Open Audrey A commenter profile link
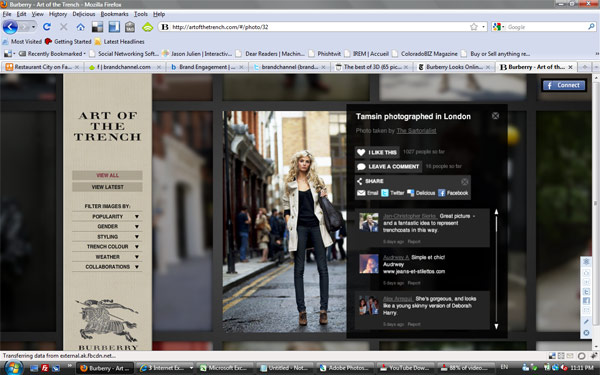This screenshot has width=600, height=375. pyautogui.click(x=396, y=258)
